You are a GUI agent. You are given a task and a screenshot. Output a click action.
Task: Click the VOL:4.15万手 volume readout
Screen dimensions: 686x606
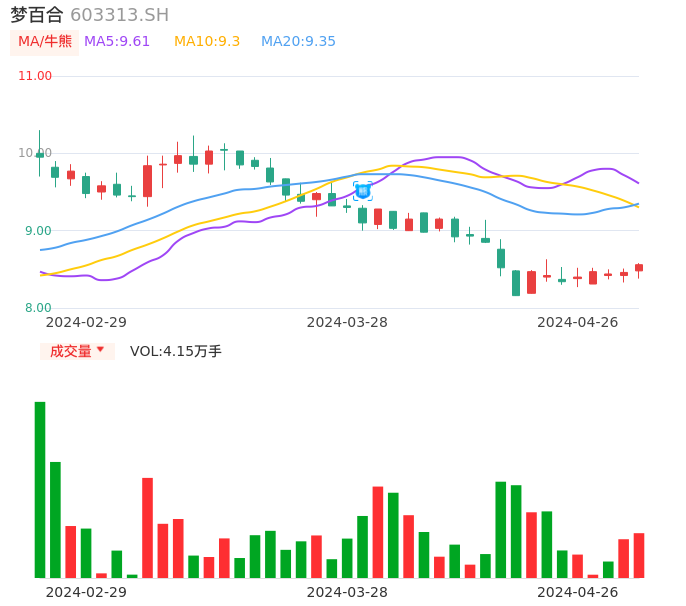click(x=176, y=351)
